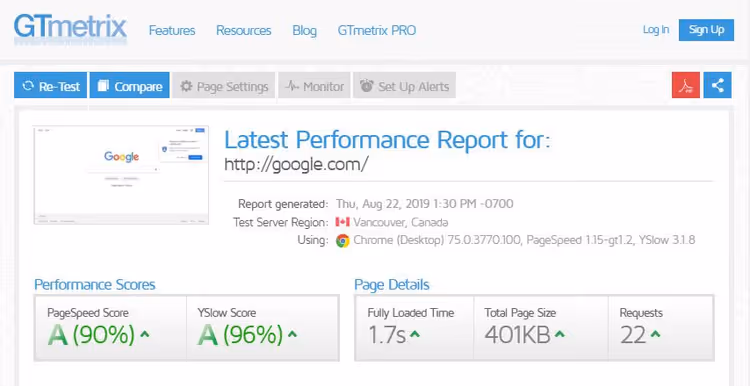Click the Re-Test button
750x386 pixels.
(50, 85)
